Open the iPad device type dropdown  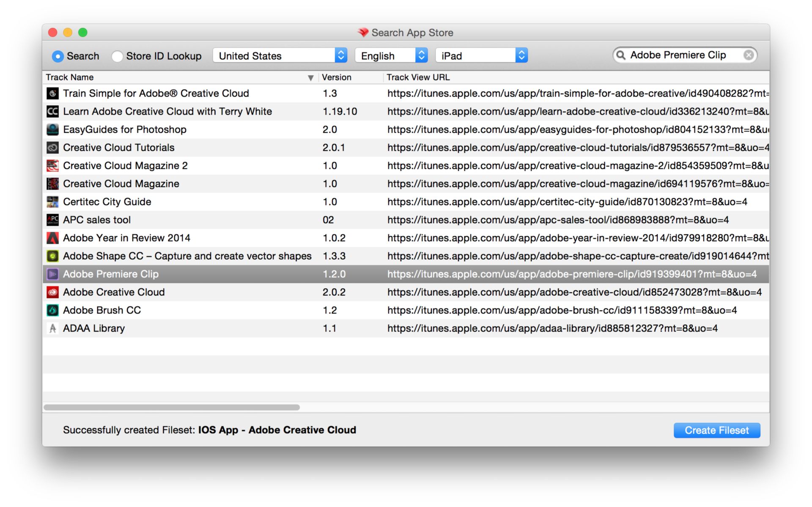click(481, 55)
